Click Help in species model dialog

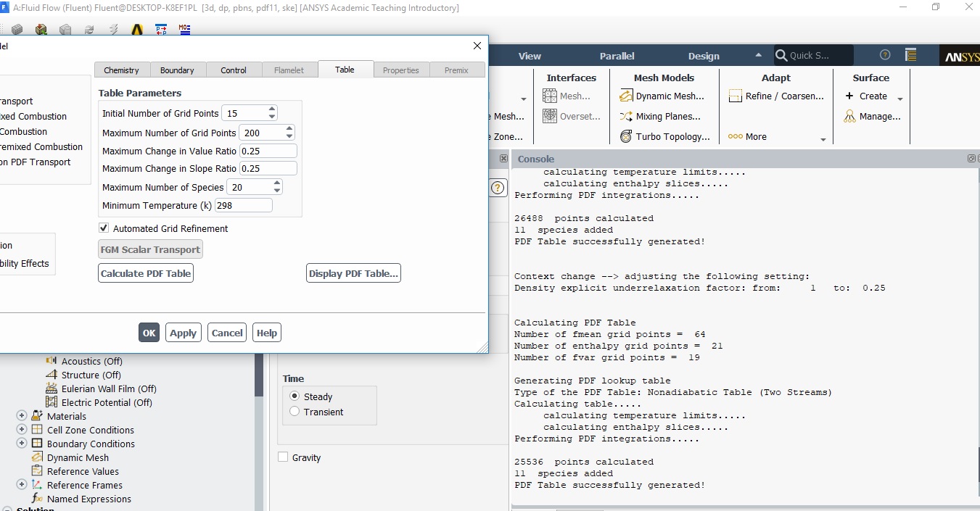tap(267, 333)
